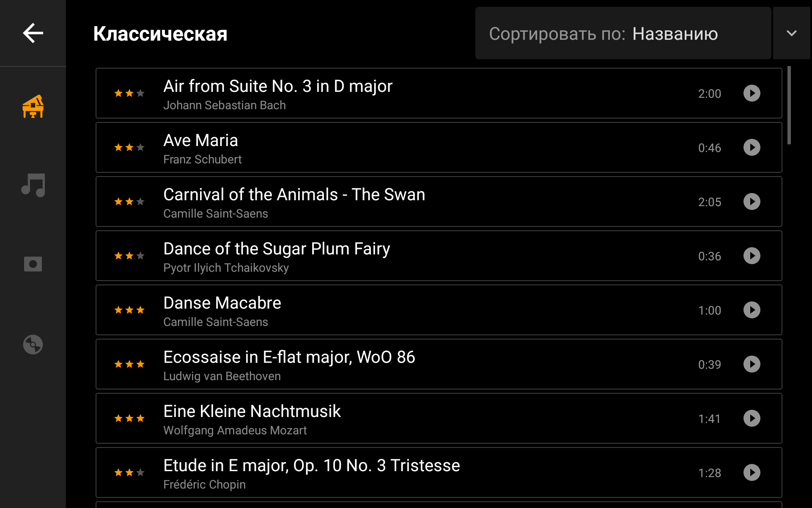Viewport: 812px width, 508px height.
Task: Open the 'Сортировать по: Названию' combo box
Action: pyautogui.click(x=623, y=33)
